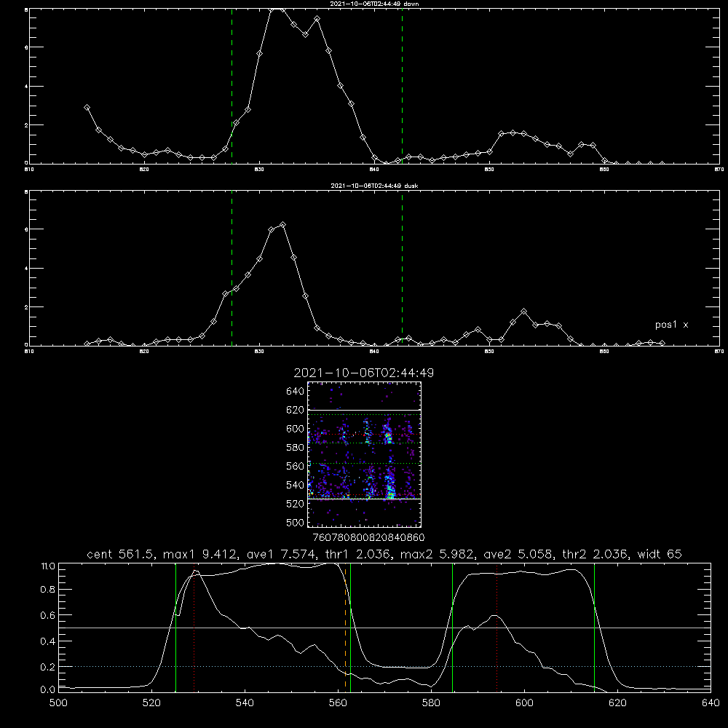
Task: Click x-axis label 560 of bottom plot
Action: click(x=338, y=703)
